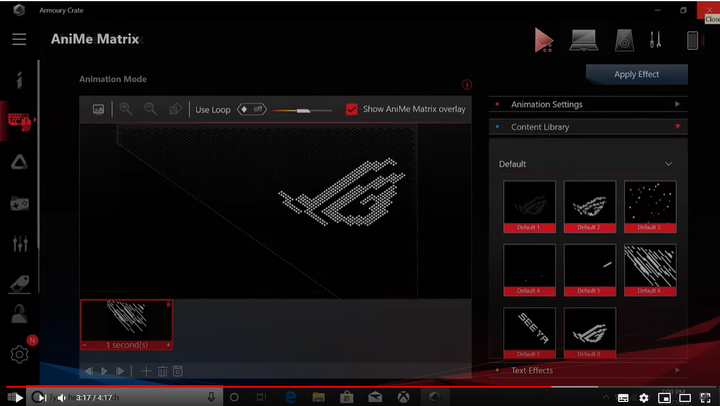Screen dimensions: 720x406
Task: Switch to theater mode icon
Action: (x=685, y=398)
